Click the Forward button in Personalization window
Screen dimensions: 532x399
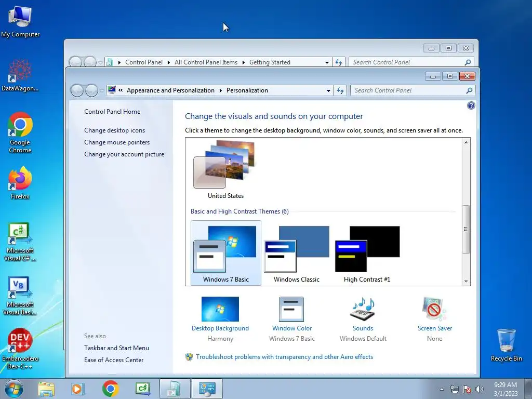coord(91,90)
